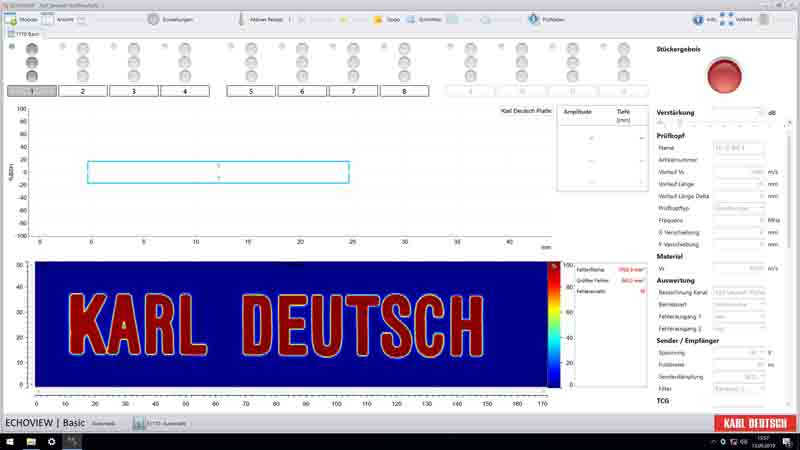
Task: Click middle indicator lamp above channel 1
Action: [32, 62]
